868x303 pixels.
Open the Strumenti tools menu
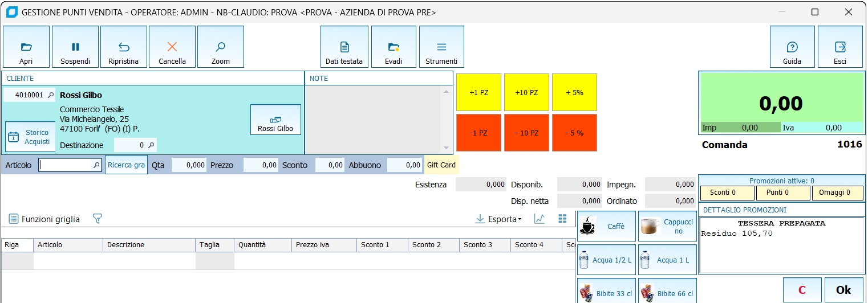pyautogui.click(x=441, y=47)
